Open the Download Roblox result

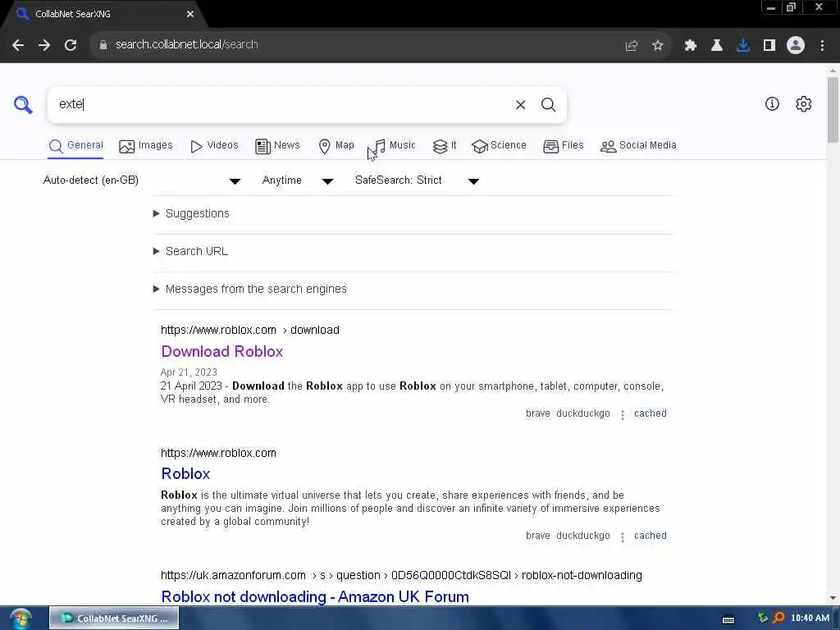tap(221, 351)
